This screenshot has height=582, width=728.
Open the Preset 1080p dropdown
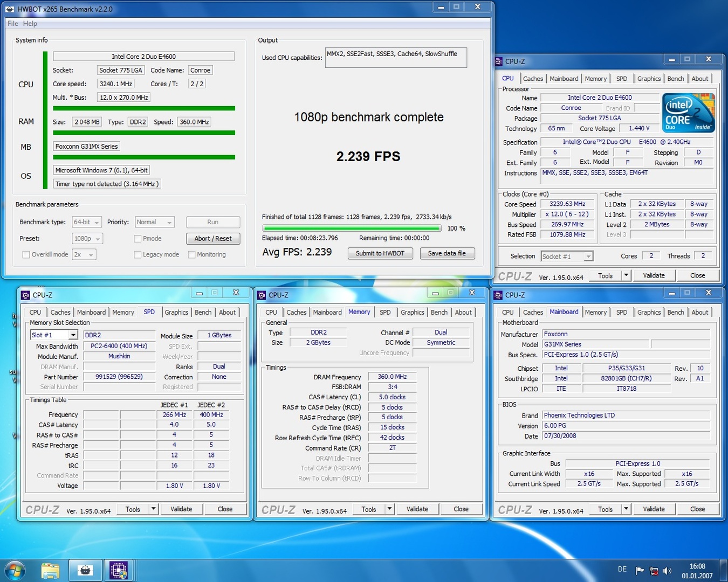(87, 238)
